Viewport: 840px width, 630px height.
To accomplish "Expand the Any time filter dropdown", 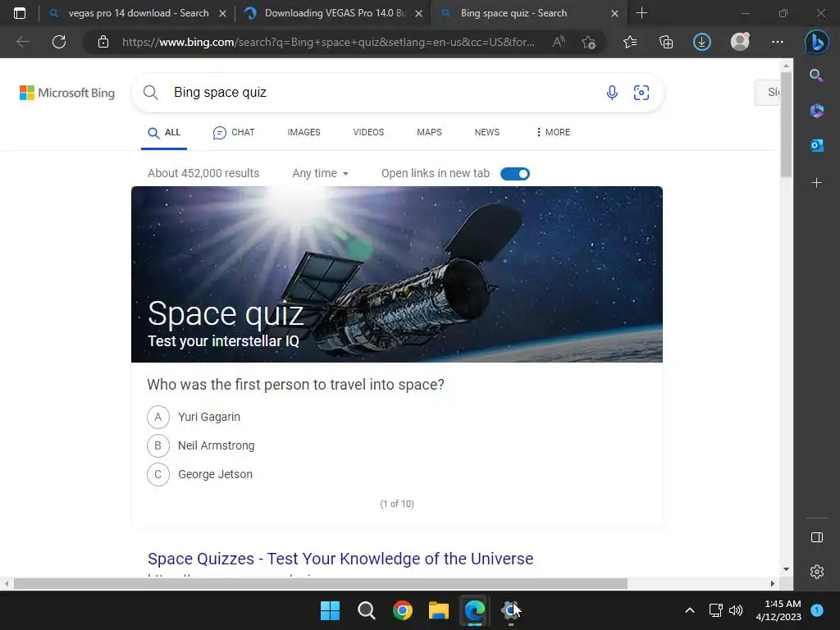I will (321, 174).
